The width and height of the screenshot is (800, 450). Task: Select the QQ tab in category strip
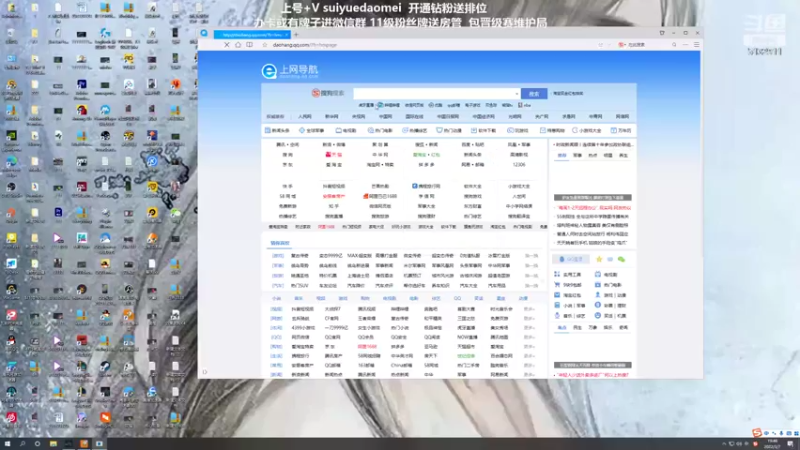(x=457, y=298)
